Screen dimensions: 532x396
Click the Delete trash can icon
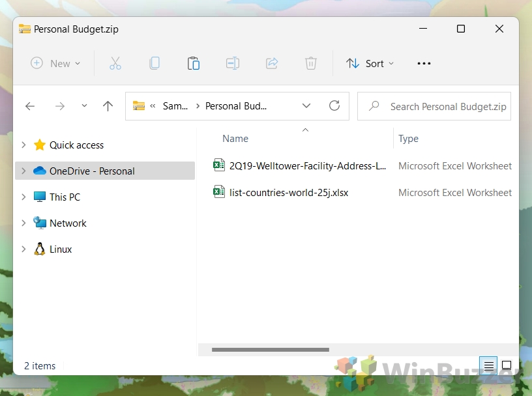click(311, 63)
